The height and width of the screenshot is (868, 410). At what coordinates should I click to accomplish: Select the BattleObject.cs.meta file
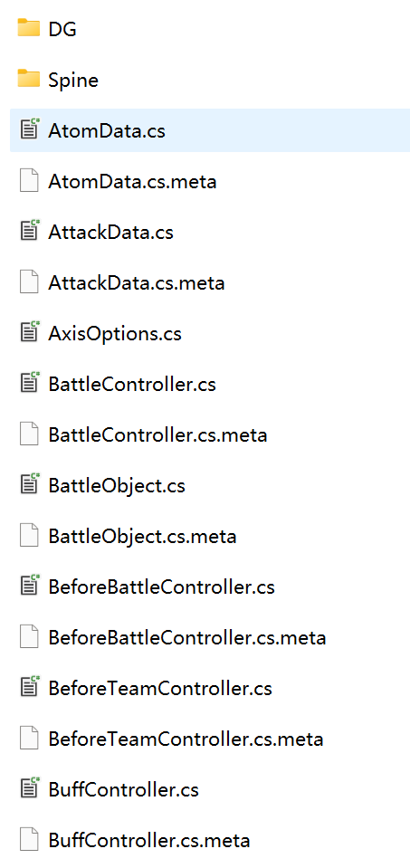click(142, 537)
